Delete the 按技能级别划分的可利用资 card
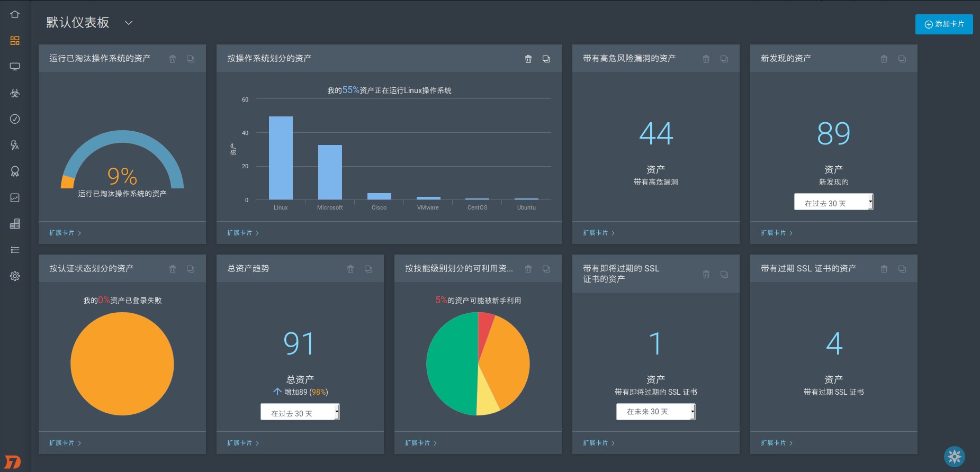The height and width of the screenshot is (472, 980). pyautogui.click(x=528, y=269)
